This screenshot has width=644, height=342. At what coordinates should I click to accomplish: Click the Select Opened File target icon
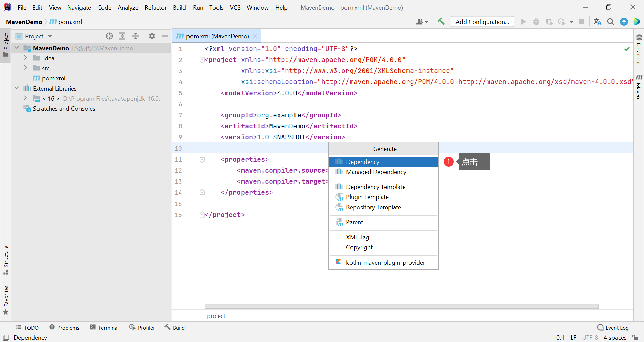(x=109, y=36)
